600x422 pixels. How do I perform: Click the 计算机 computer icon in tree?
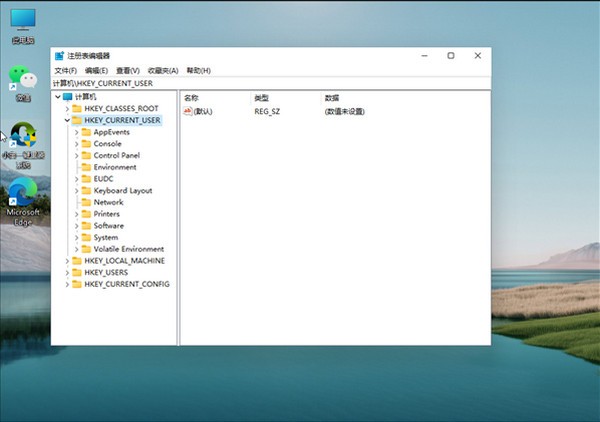pos(68,97)
